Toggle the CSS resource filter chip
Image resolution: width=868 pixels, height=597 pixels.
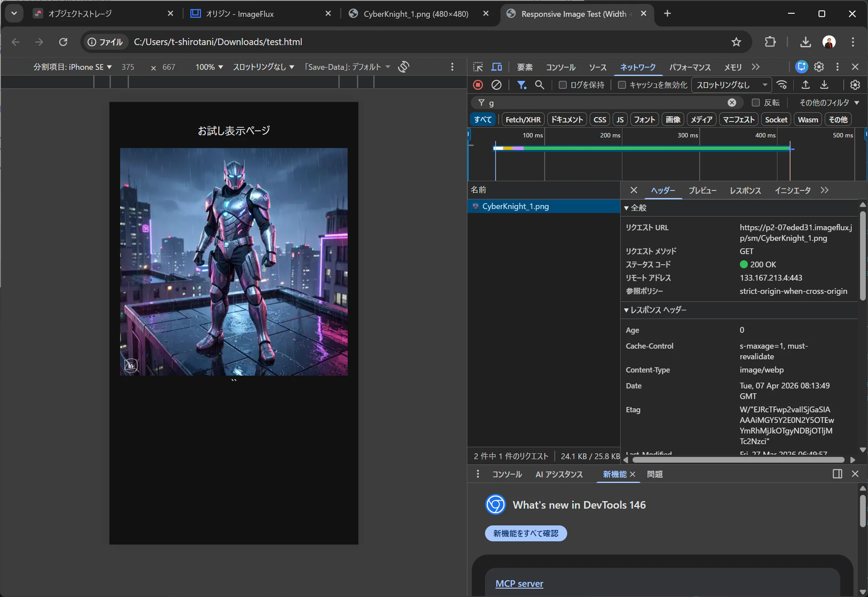600,119
